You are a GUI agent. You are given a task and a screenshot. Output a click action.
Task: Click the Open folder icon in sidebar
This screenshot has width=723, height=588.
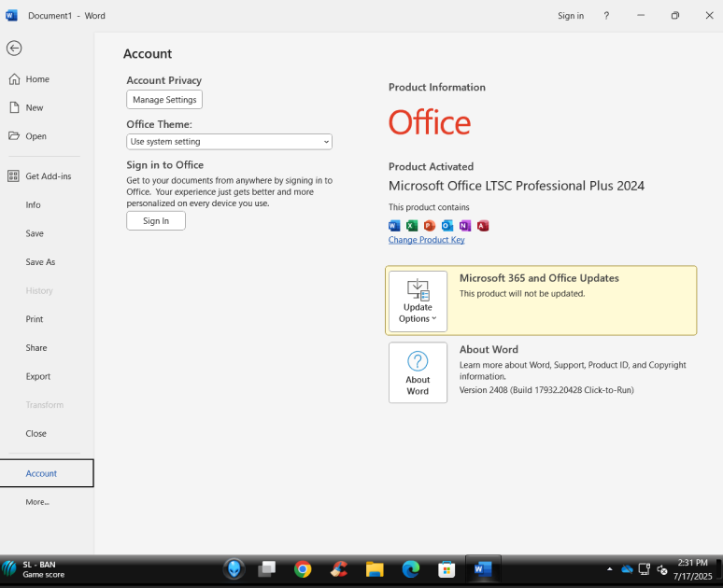tap(14, 136)
